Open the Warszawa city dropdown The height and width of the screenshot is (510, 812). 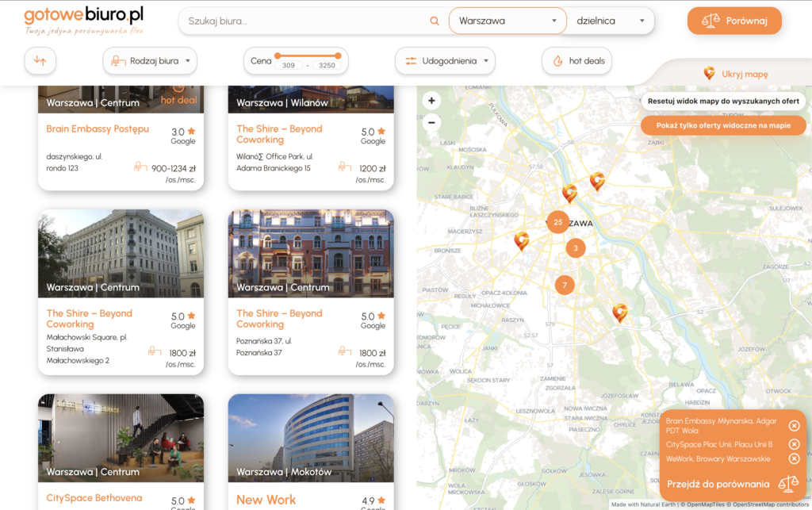click(x=507, y=21)
